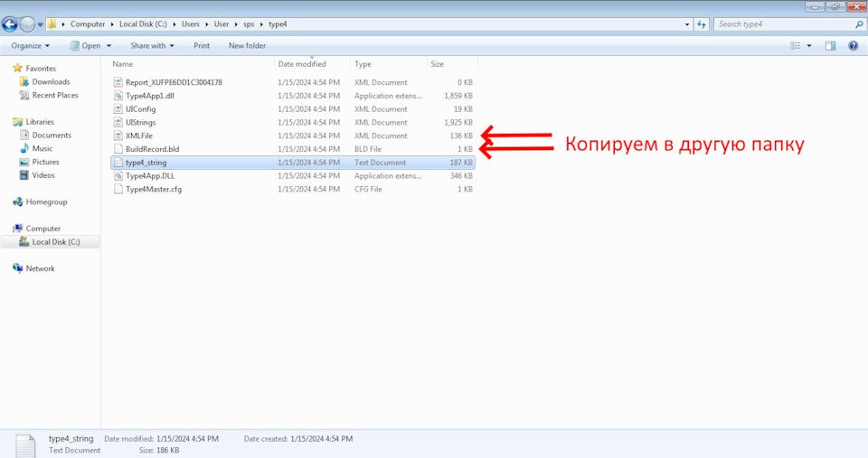868x458 pixels.
Task: Click the Music library icon
Action: [24, 148]
